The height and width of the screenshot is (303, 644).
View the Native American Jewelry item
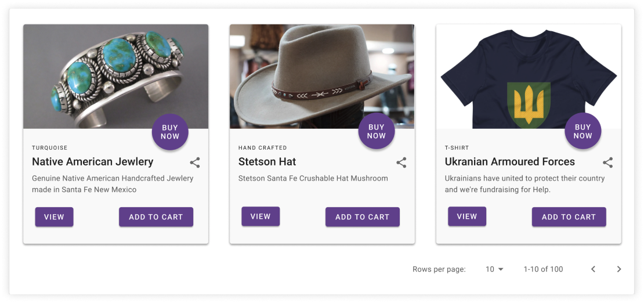pos(54,217)
